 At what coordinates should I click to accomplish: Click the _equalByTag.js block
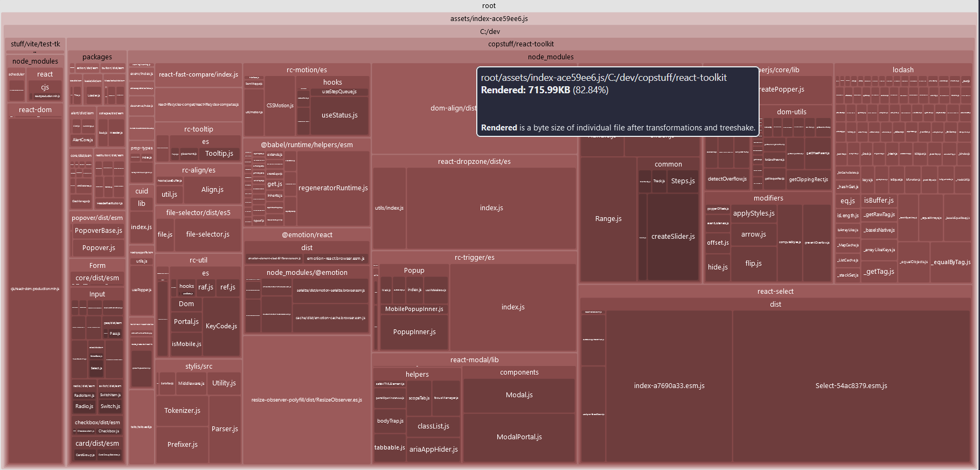click(950, 262)
